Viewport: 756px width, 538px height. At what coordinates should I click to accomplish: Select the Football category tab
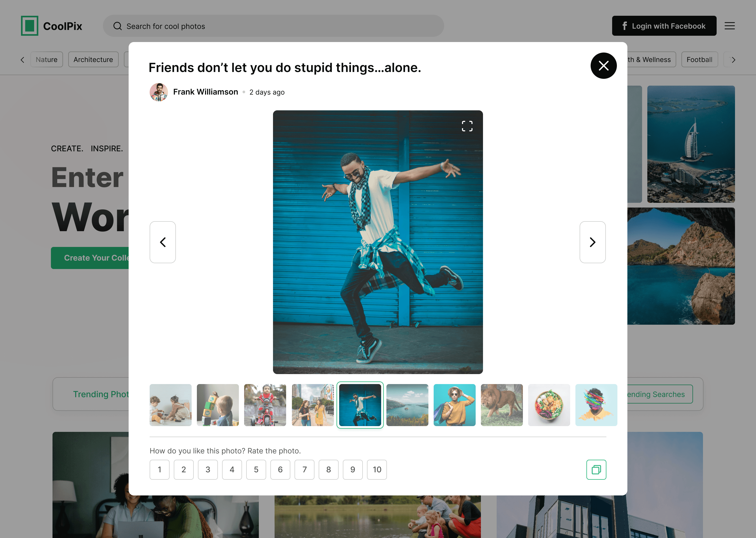point(699,60)
